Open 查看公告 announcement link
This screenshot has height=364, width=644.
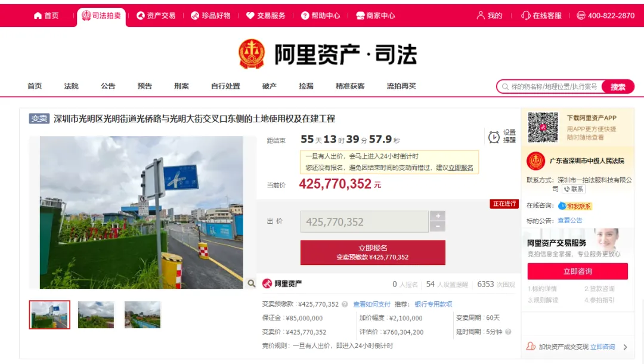[x=569, y=221]
